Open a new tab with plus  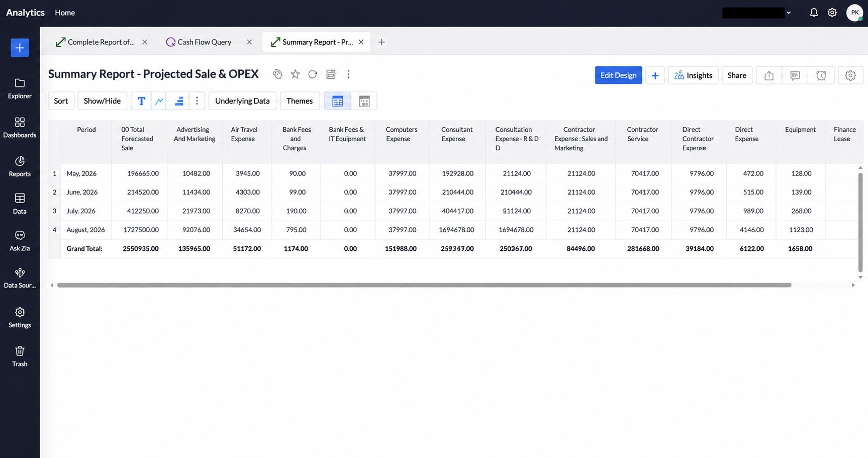pyautogui.click(x=381, y=42)
